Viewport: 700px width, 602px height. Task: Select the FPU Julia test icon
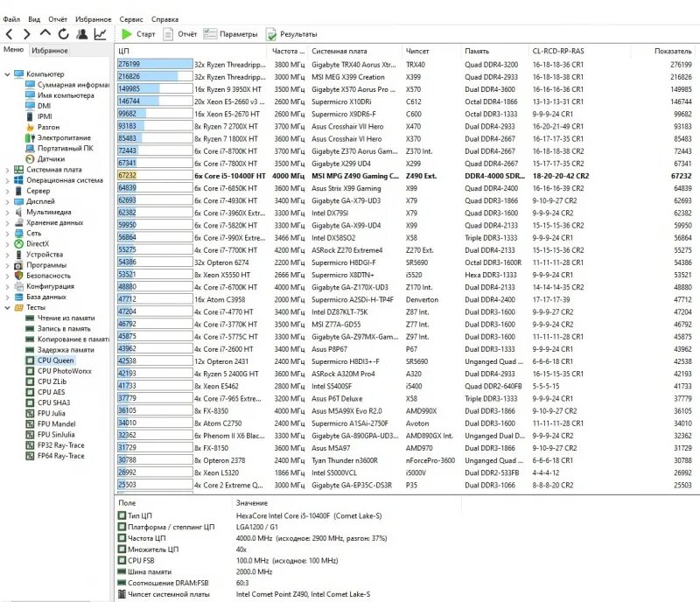pos(30,414)
